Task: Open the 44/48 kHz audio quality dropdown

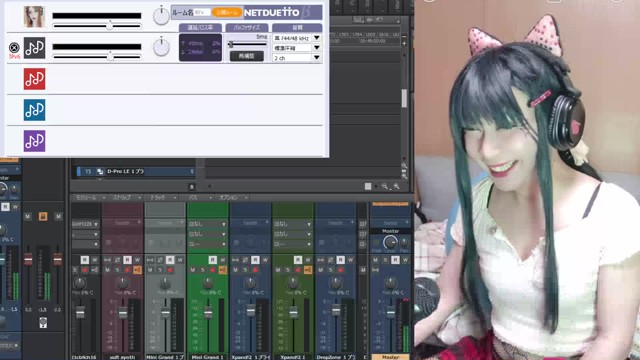Action: point(297,38)
